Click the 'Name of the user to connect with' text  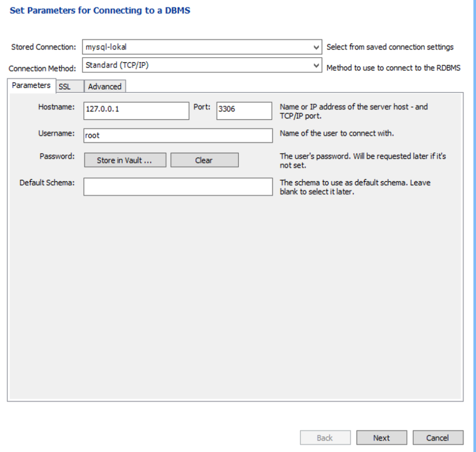click(337, 133)
